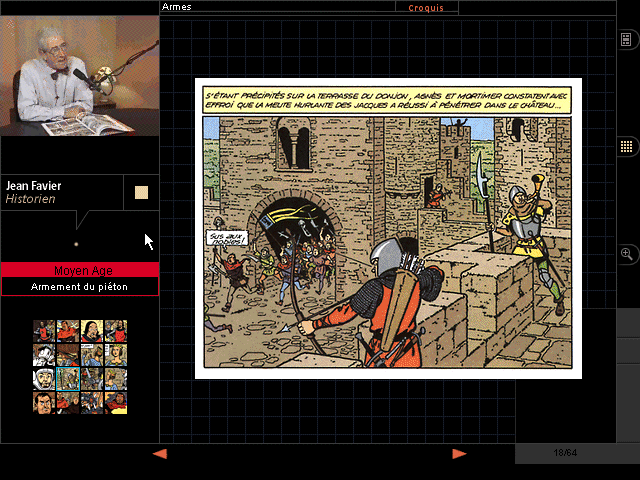Open the crowned queen thumbnail
640x480 pixels.
point(116,355)
